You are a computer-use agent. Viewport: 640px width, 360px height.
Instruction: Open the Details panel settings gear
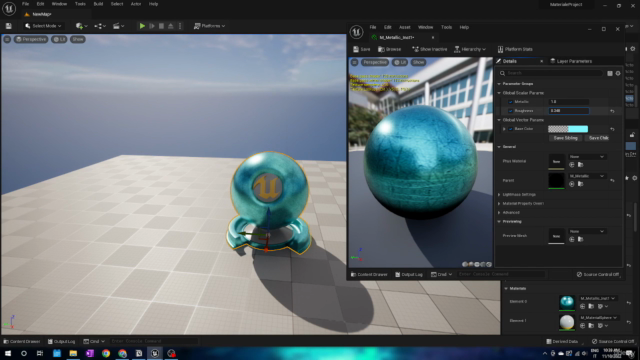point(618,73)
